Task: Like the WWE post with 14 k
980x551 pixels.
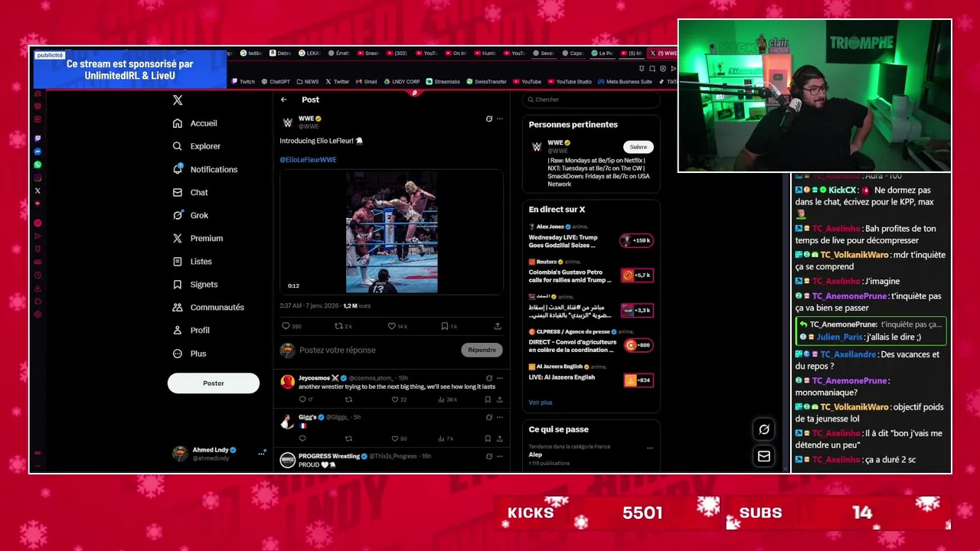Action: [x=397, y=326]
